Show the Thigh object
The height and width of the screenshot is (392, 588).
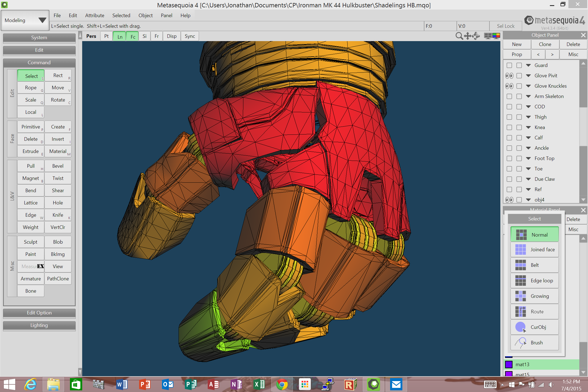(509, 117)
